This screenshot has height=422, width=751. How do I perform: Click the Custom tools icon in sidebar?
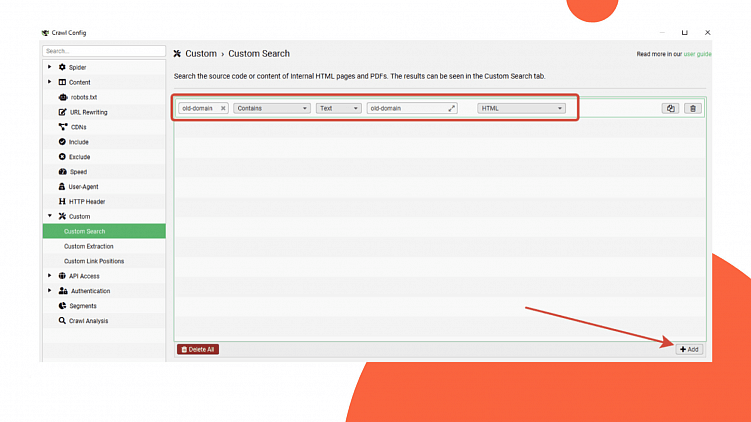point(62,217)
